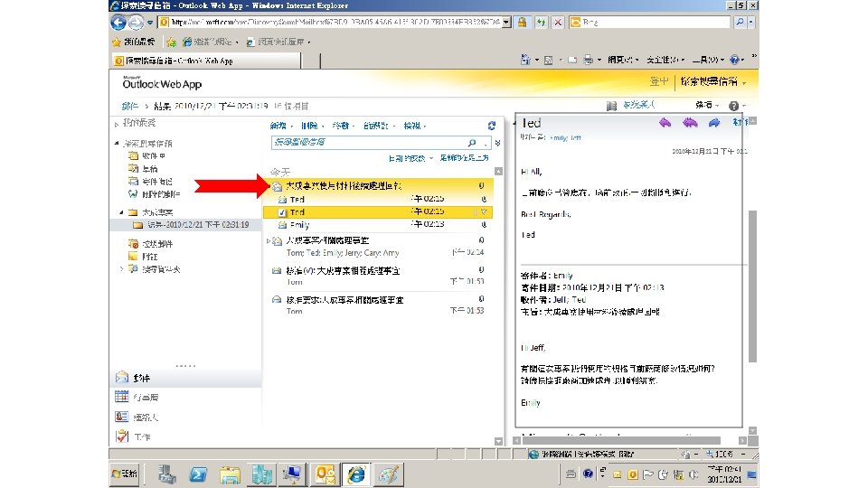Screen dimensions: 868x488
Task: Open Tom's 核准要求 message at 01:53
Action: pyautogui.click(x=379, y=305)
